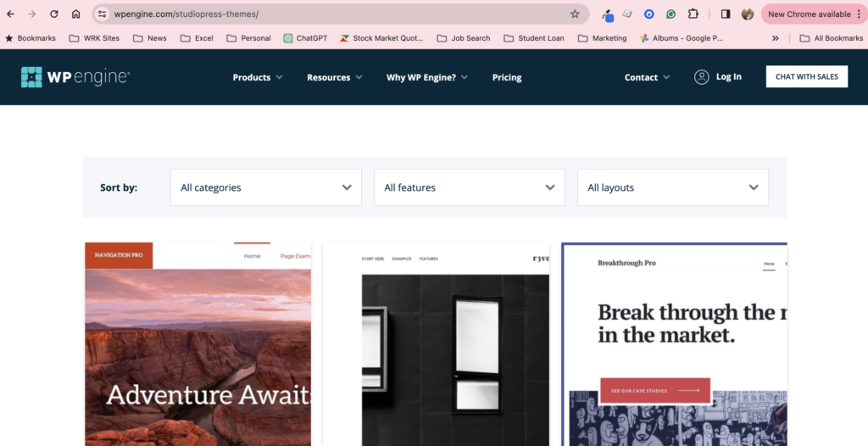Click SEE OUR CASE STUDIES in Breakthrough preview
Screen dimensions: 868x446
click(655, 391)
